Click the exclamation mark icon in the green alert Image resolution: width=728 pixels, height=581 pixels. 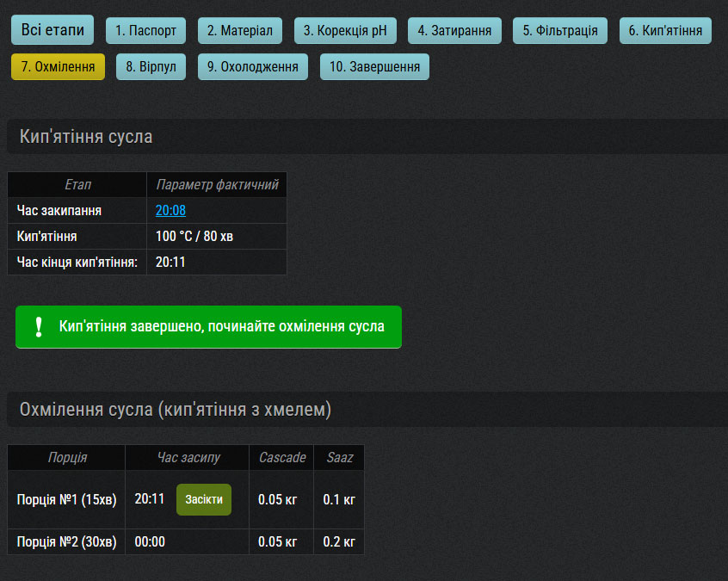click(38, 327)
